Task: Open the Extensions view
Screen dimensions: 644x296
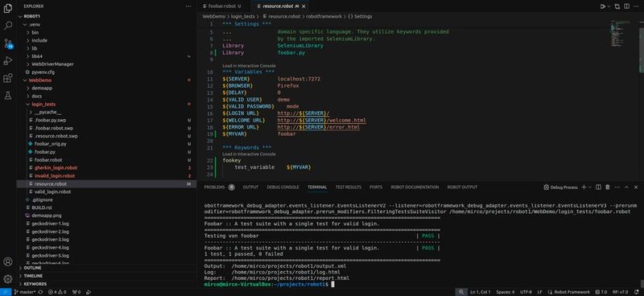Action: coord(8,78)
